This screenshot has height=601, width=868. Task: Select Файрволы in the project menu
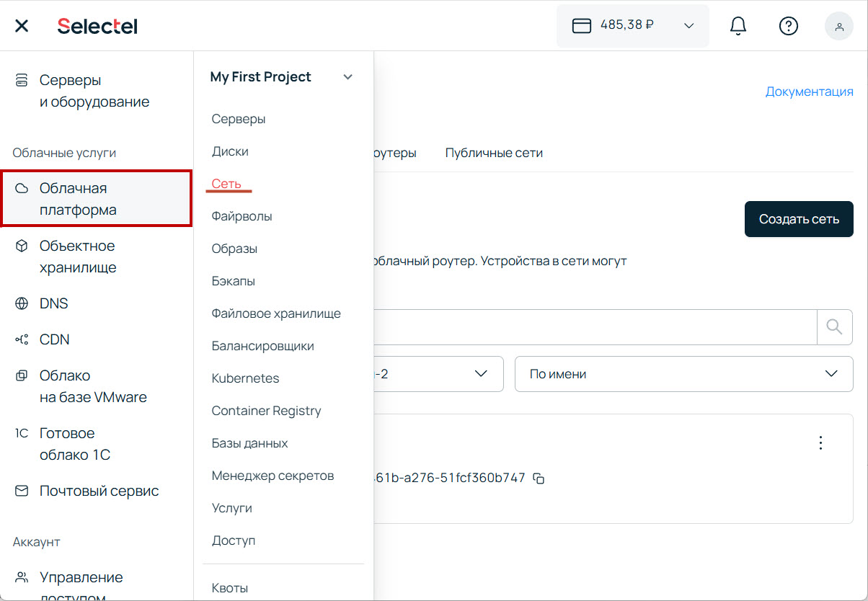(x=242, y=216)
